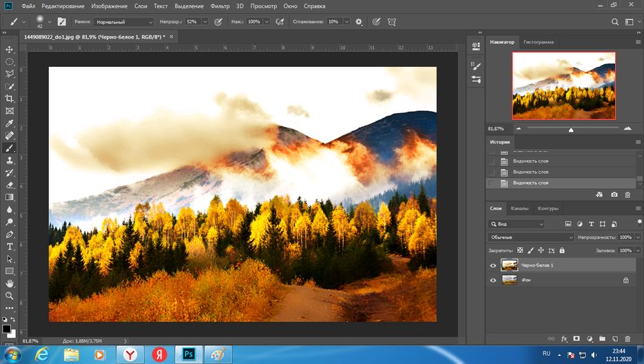Switch to the Каналы tab
The image size is (644, 364).
click(519, 208)
